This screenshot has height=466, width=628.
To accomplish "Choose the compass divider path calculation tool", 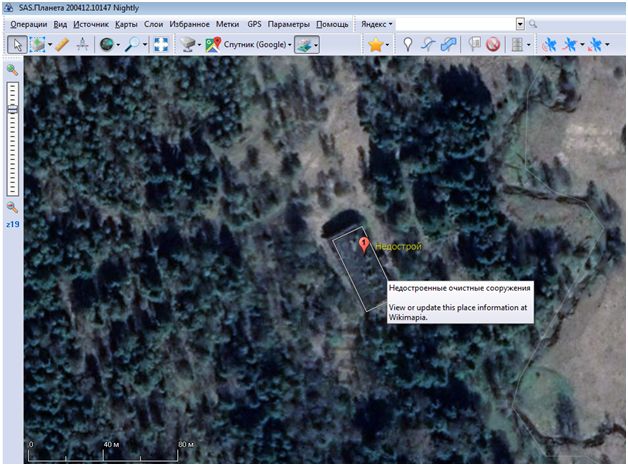I will pyautogui.click(x=83, y=44).
